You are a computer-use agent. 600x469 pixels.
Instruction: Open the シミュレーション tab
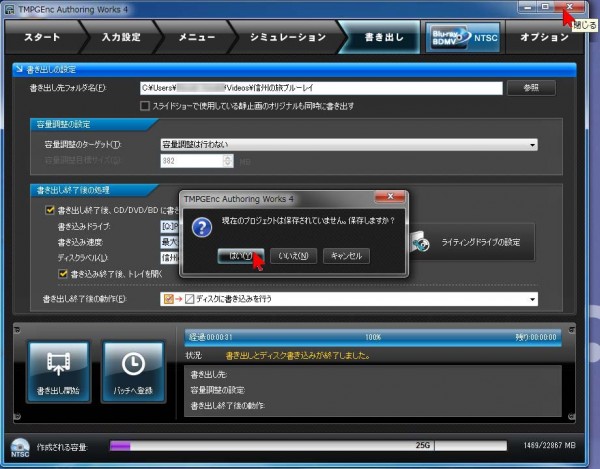pyautogui.click(x=288, y=37)
